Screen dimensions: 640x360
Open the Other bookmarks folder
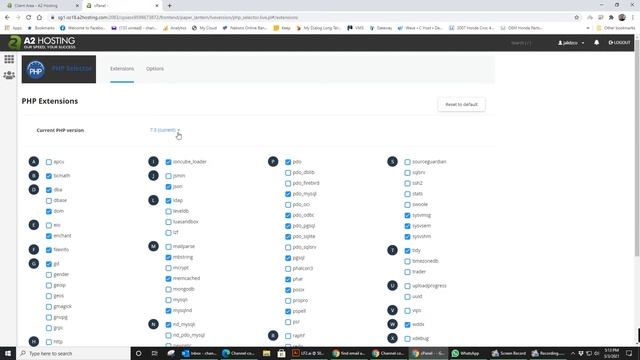tap(616, 28)
